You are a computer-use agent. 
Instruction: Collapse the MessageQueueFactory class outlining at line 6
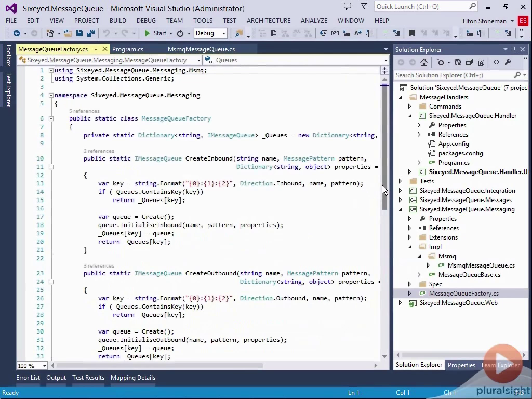51,118
